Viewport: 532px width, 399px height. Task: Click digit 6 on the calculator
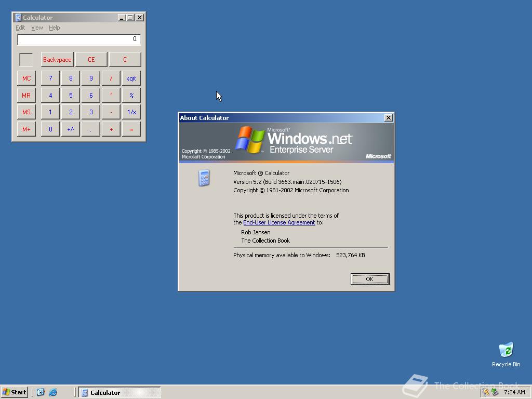91,96
